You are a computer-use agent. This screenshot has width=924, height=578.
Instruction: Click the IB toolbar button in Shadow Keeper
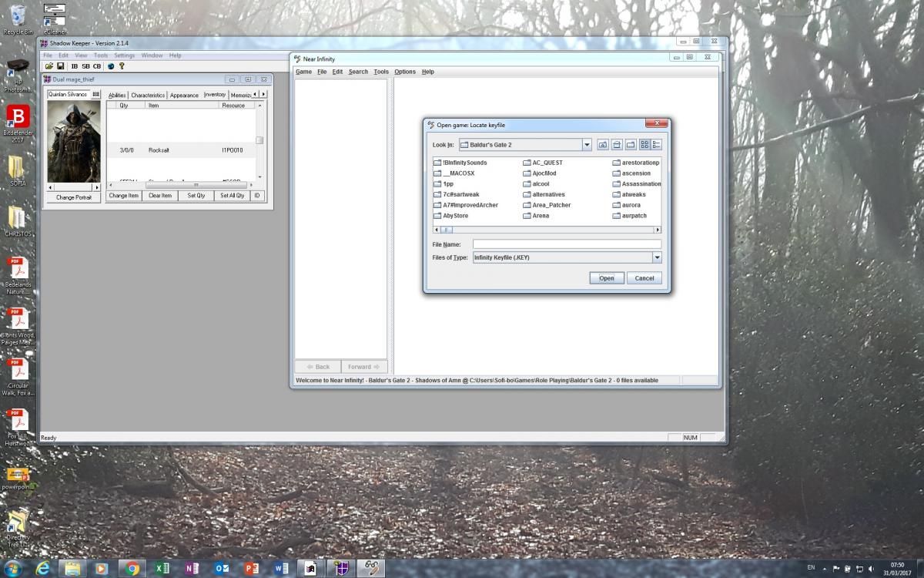pyautogui.click(x=75, y=66)
